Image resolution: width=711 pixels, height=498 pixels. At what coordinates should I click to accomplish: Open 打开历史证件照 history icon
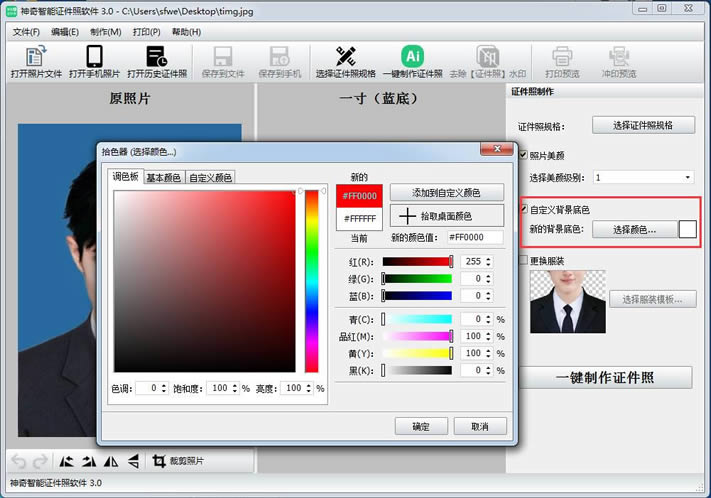(x=157, y=62)
